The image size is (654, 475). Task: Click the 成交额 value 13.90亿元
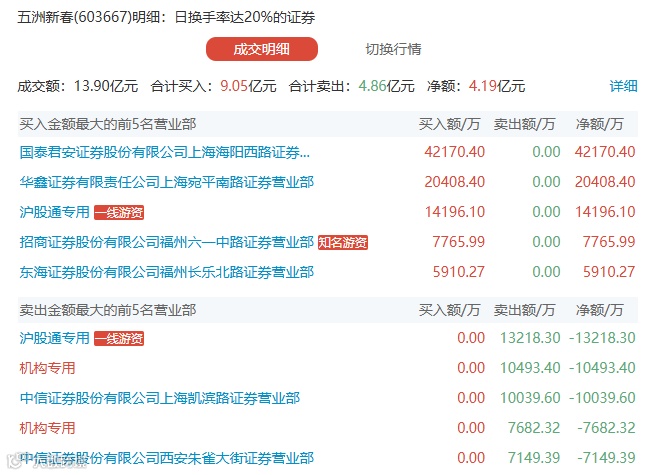click(x=106, y=86)
